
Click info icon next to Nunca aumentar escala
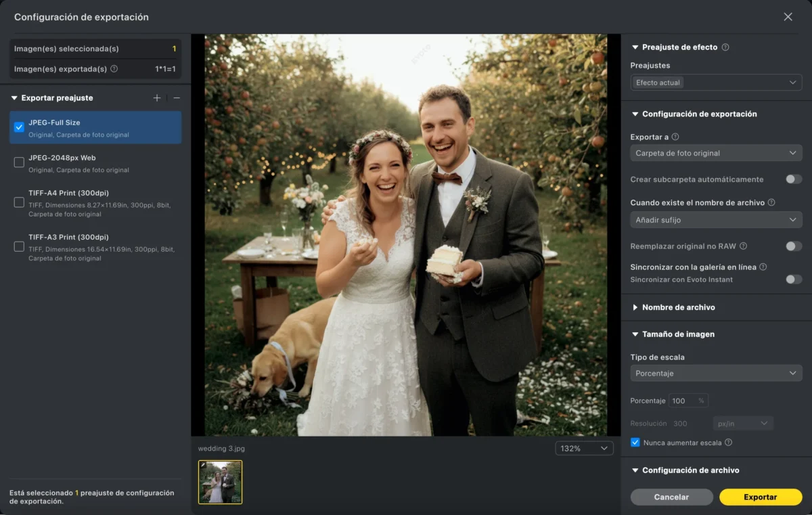pos(728,443)
